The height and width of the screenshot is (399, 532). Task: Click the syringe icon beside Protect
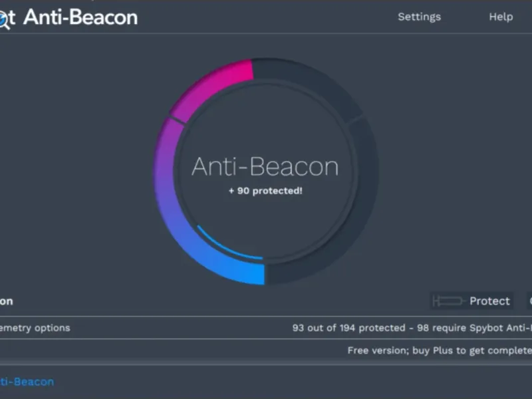point(448,301)
